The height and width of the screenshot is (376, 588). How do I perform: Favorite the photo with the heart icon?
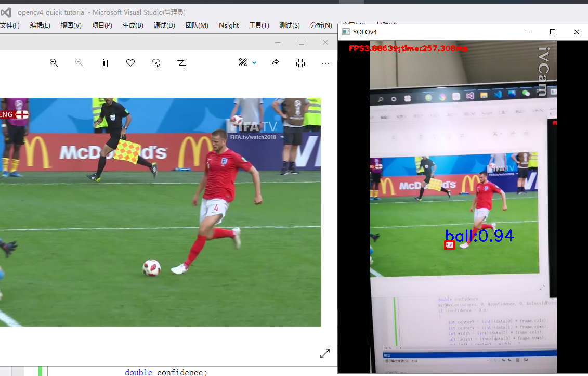[x=130, y=62]
